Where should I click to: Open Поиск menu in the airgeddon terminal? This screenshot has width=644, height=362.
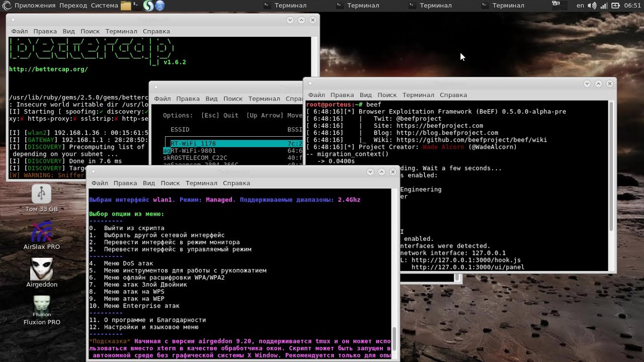(x=170, y=184)
